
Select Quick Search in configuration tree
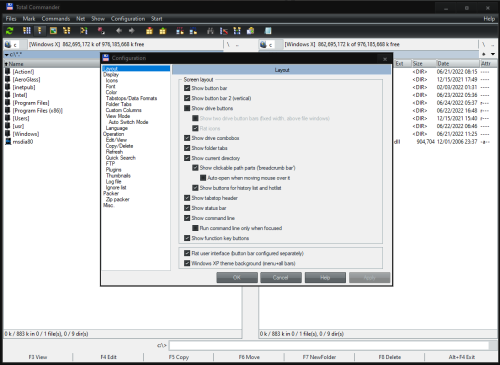[121, 158]
